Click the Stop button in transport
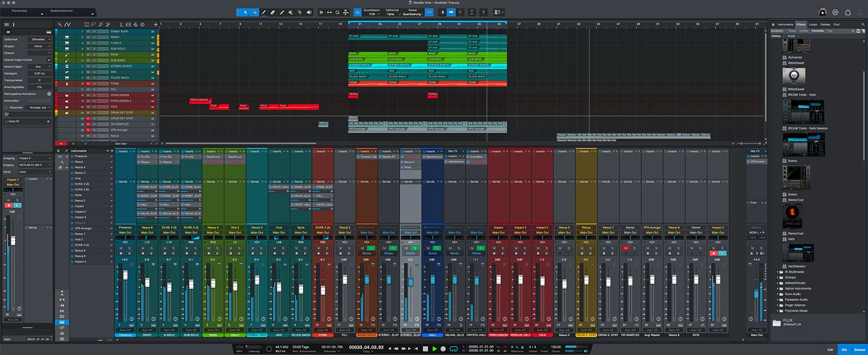Image resolution: width=868 pixels, height=355 pixels. [425, 348]
